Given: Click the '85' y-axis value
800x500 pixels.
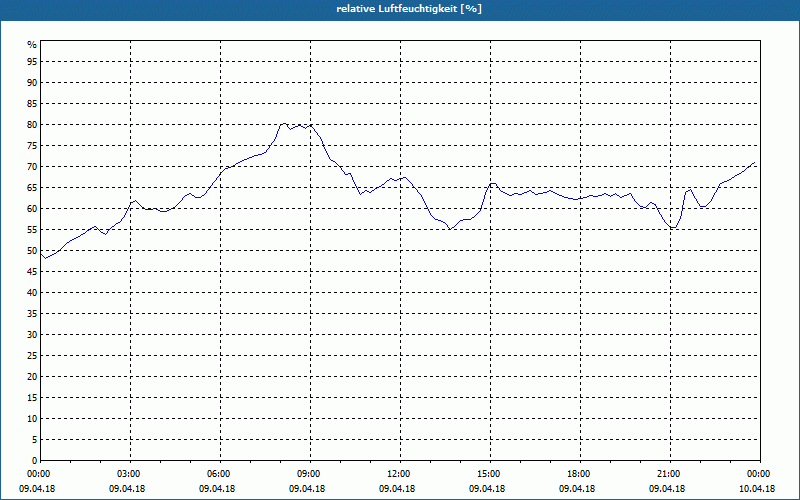Looking at the screenshot, I should pos(32,104).
